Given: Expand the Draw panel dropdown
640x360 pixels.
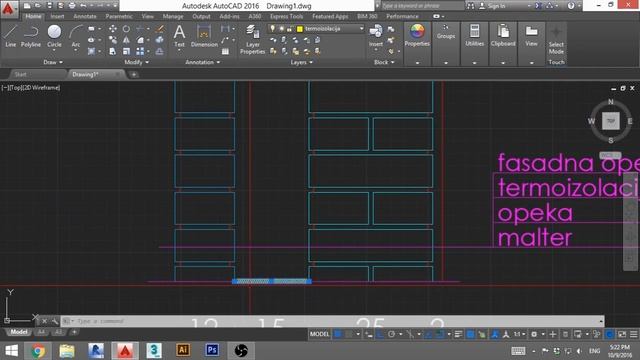Looking at the screenshot, I should pyautogui.click(x=53, y=62).
